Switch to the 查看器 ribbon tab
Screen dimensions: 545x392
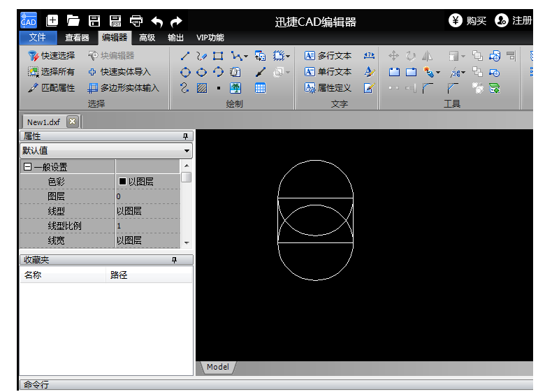[x=77, y=38]
